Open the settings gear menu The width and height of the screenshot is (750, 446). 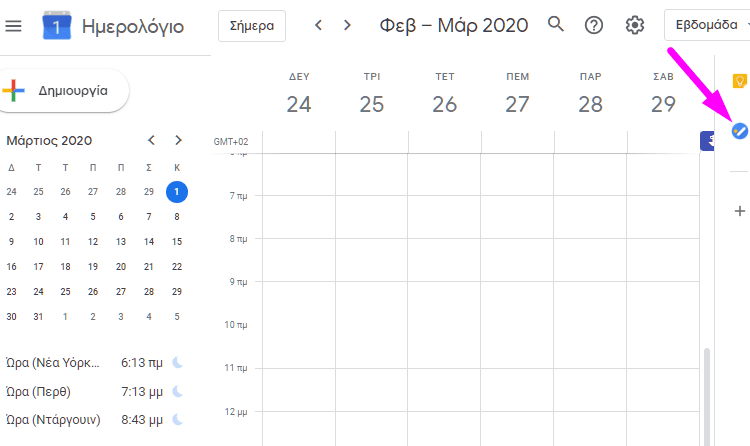click(x=635, y=25)
